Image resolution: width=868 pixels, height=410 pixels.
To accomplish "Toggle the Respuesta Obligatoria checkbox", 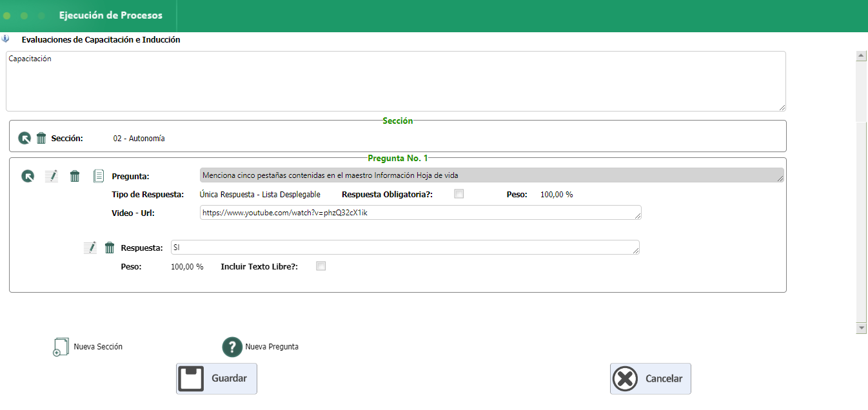I will click(x=459, y=193).
